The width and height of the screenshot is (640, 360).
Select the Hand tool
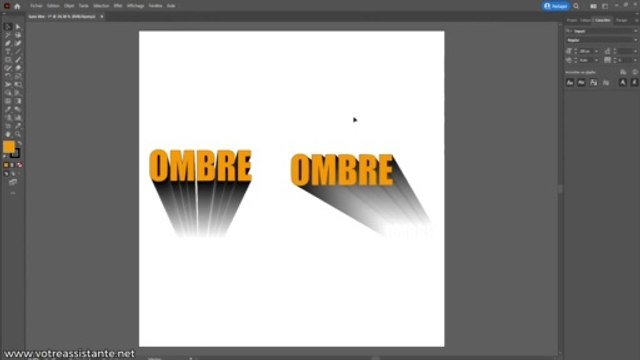point(8,134)
